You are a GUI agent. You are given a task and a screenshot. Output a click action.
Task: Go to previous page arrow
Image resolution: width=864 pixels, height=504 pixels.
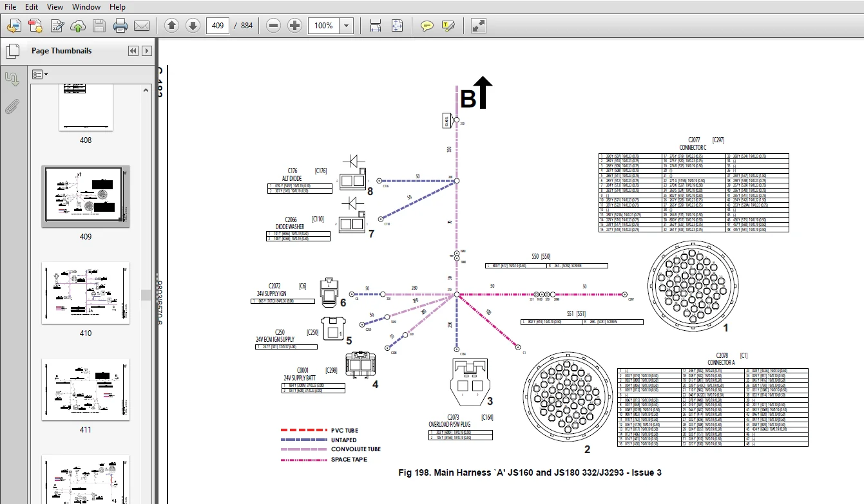click(171, 26)
